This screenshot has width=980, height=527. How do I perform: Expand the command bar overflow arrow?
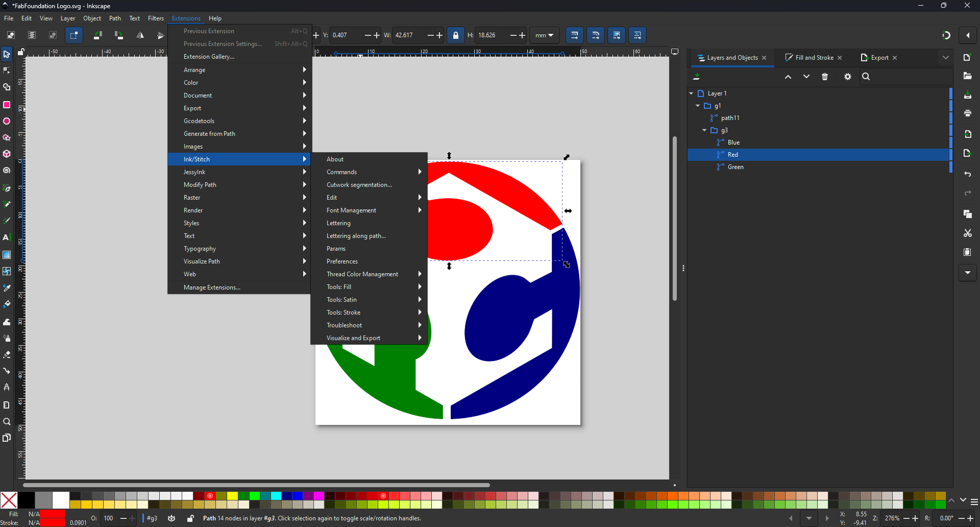click(968, 273)
